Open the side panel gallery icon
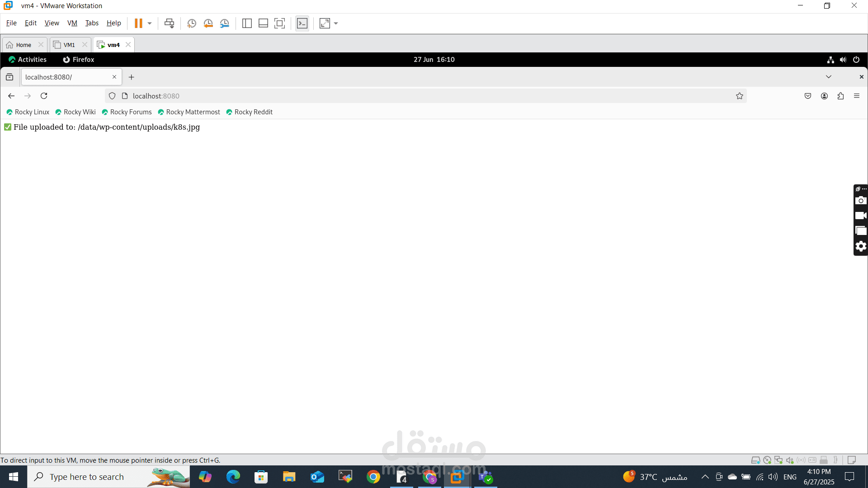This screenshot has height=488, width=868. point(861,231)
